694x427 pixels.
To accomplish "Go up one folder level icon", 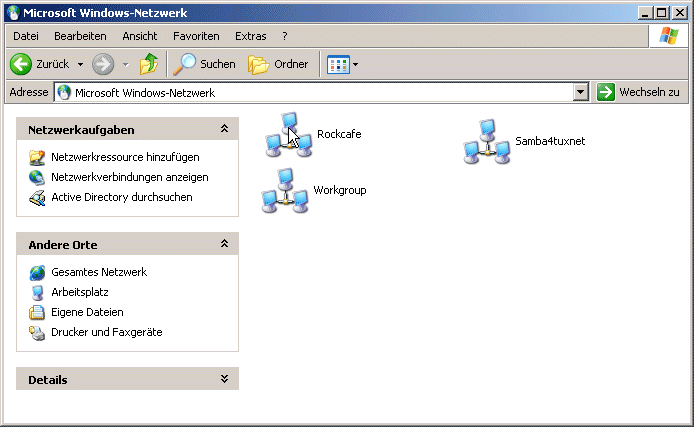I will click(149, 64).
